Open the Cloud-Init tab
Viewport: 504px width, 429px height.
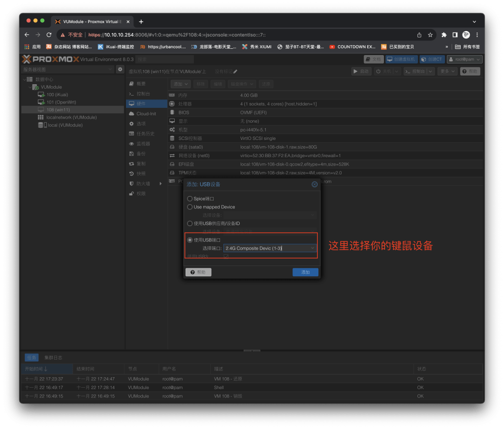(x=146, y=114)
